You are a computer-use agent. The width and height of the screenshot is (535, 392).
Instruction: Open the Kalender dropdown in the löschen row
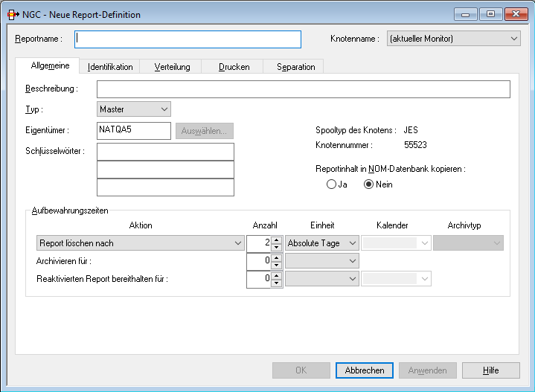click(x=396, y=243)
